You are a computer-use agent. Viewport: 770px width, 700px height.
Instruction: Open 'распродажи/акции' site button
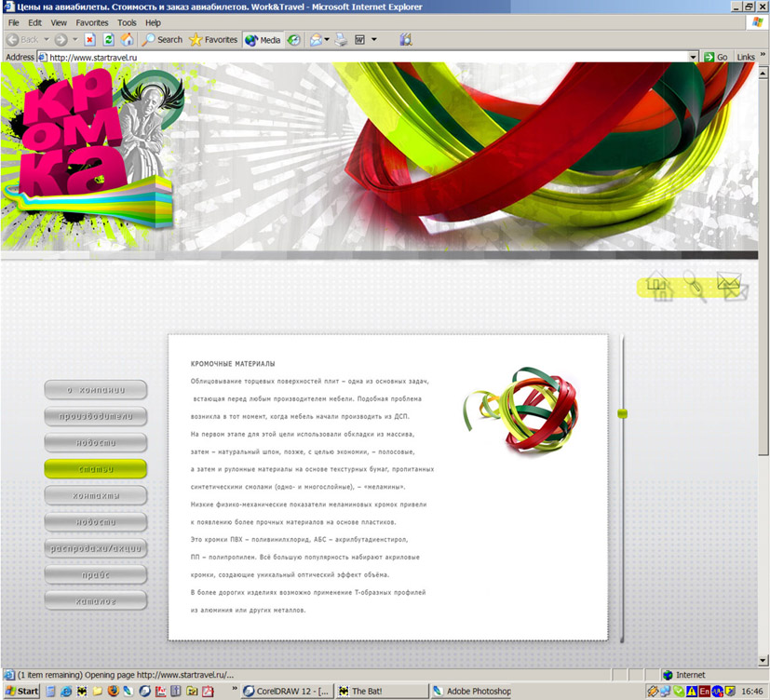tap(96, 548)
